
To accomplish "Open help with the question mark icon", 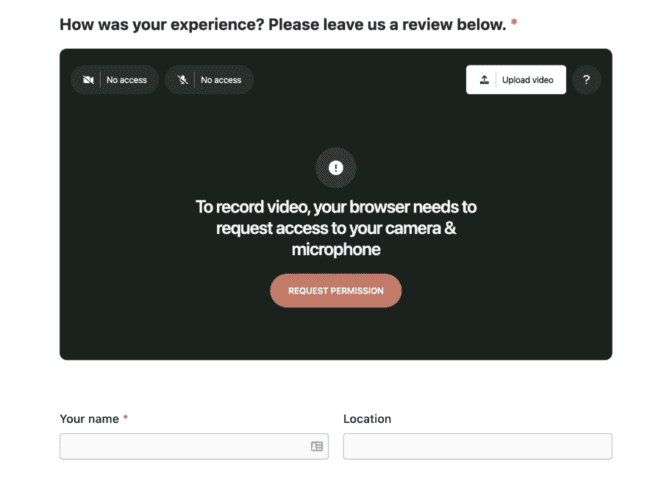I will 587,80.
